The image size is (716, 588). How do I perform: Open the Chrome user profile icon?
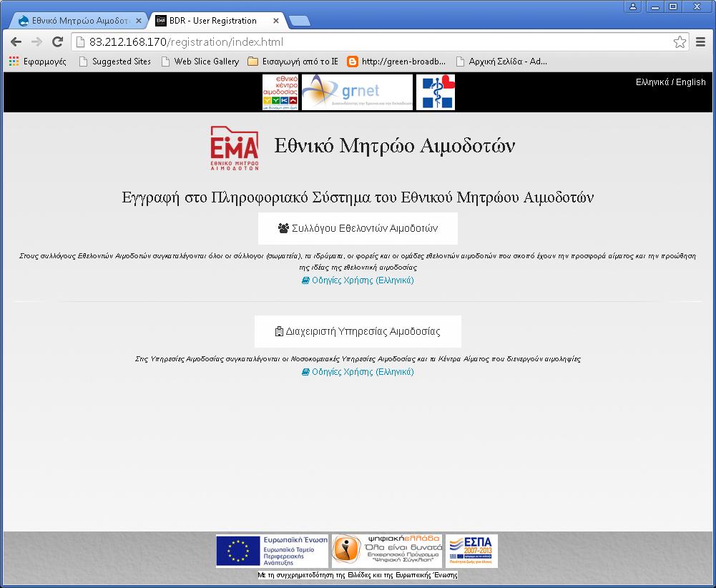[633, 6]
